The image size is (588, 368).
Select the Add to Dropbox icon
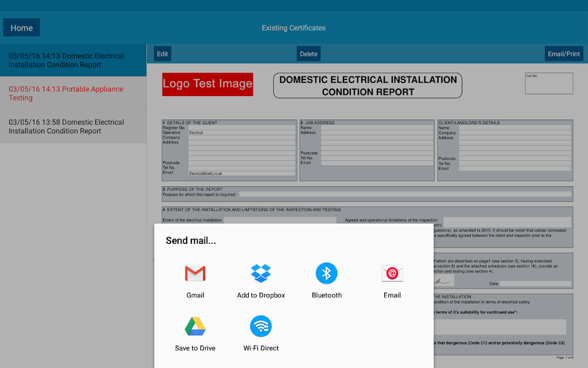tap(261, 273)
